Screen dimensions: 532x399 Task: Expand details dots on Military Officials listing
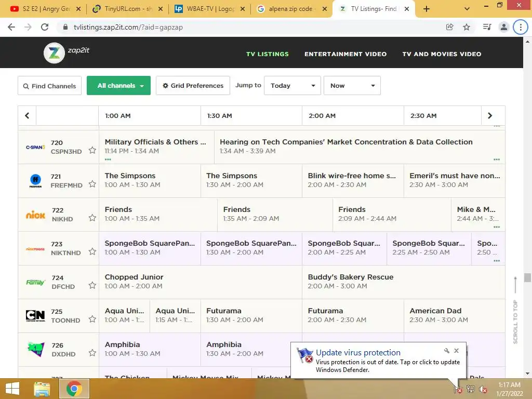tap(108, 159)
